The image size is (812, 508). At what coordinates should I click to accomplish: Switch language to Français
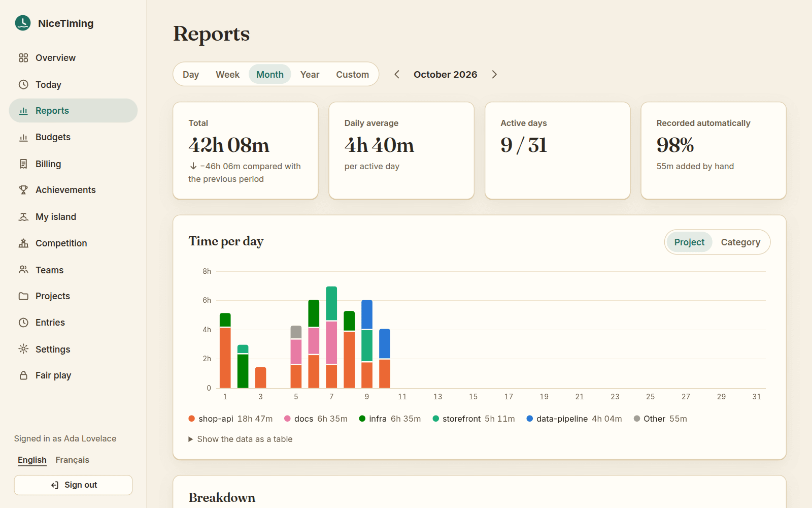pyautogui.click(x=73, y=460)
